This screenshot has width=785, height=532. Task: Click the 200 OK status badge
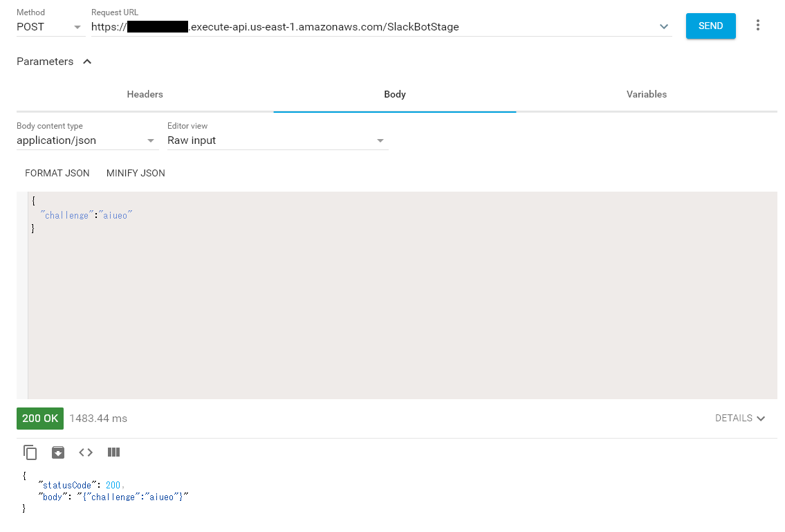coord(40,419)
